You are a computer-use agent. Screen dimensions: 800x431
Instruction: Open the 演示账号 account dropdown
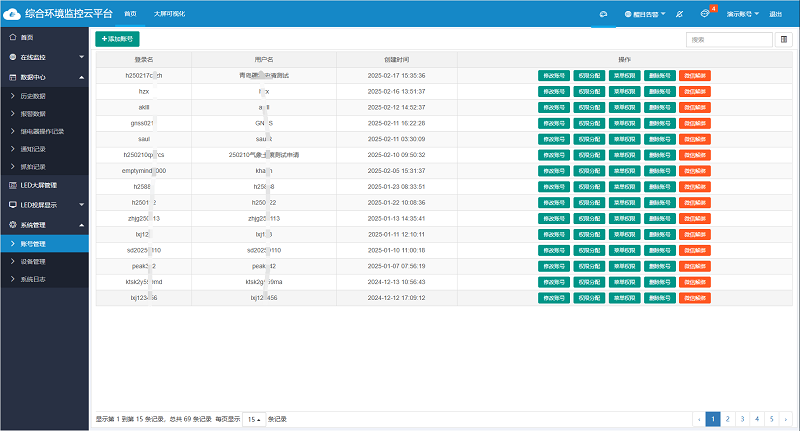coord(742,14)
